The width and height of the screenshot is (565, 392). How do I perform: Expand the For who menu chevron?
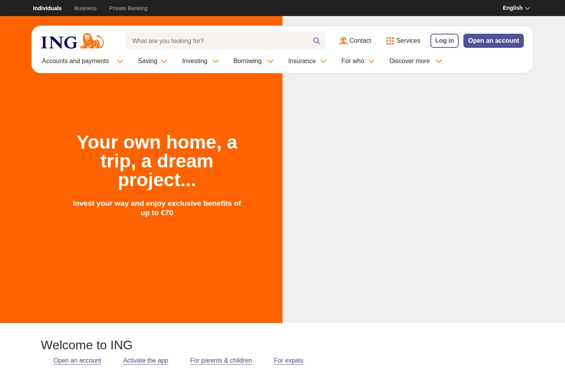click(x=372, y=61)
